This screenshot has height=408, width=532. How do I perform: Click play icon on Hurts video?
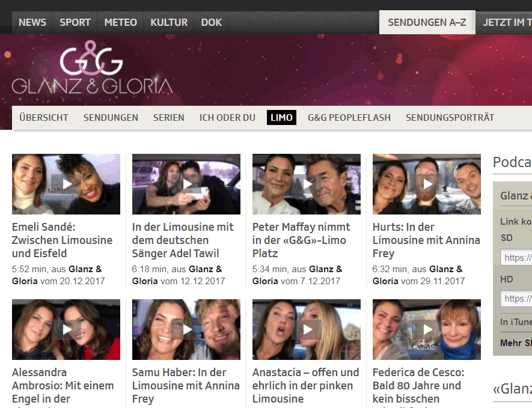(427, 184)
